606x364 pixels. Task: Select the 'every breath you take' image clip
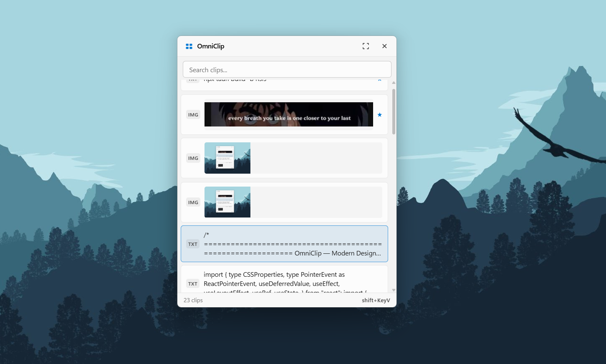point(284,115)
